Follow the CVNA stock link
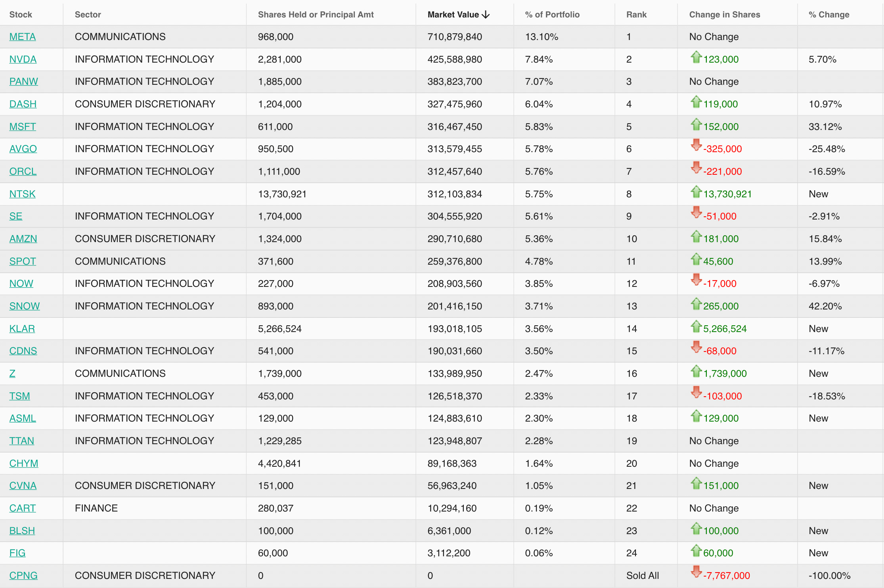The height and width of the screenshot is (588, 884). (23, 486)
